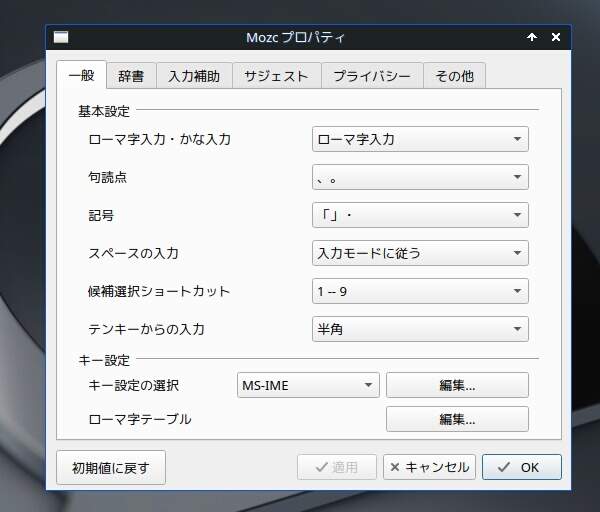
Task: Expand the スペースの入力 dropdown
Action: [420, 253]
